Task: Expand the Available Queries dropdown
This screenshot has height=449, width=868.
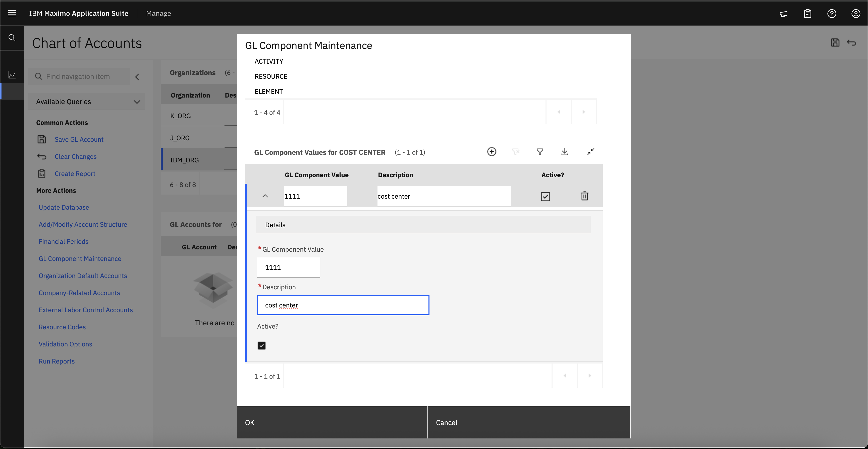Action: click(x=87, y=102)
